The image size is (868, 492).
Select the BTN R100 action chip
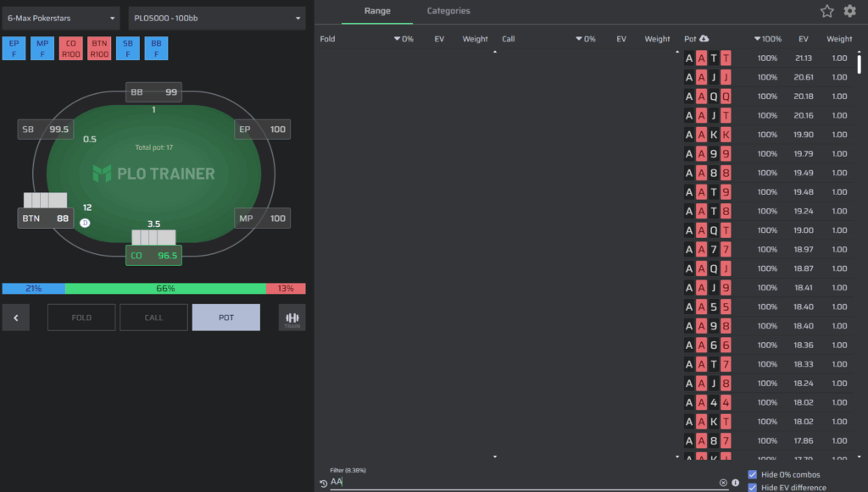coord(100,48)
